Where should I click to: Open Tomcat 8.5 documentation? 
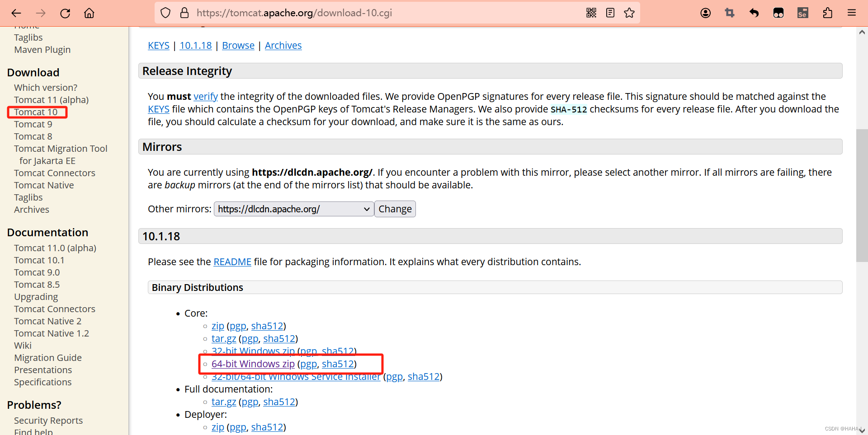coord(37,285)
